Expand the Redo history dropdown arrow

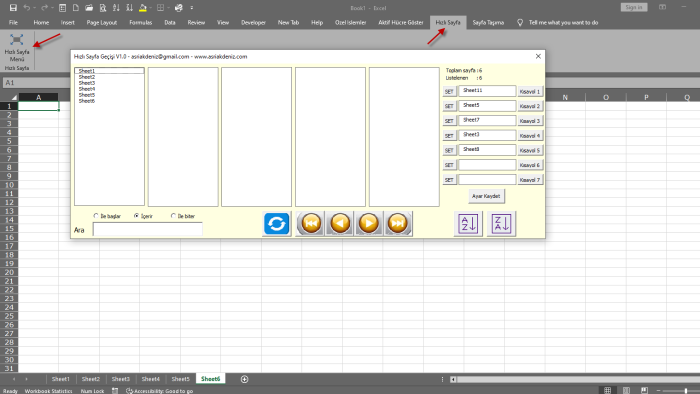click(52, 8)
